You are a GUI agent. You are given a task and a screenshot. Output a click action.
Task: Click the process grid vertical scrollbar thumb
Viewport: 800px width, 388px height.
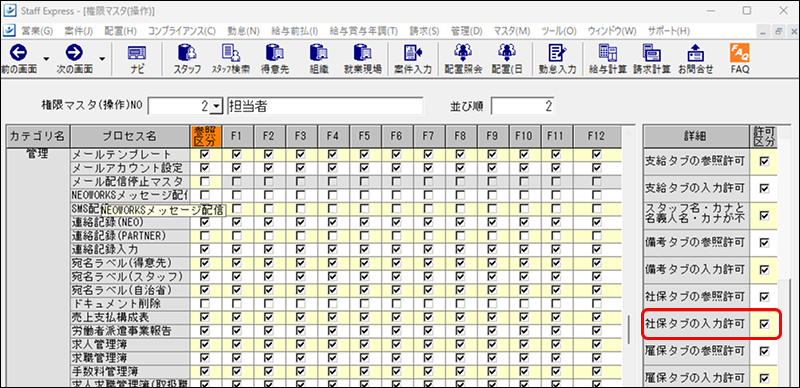point(629,329)
